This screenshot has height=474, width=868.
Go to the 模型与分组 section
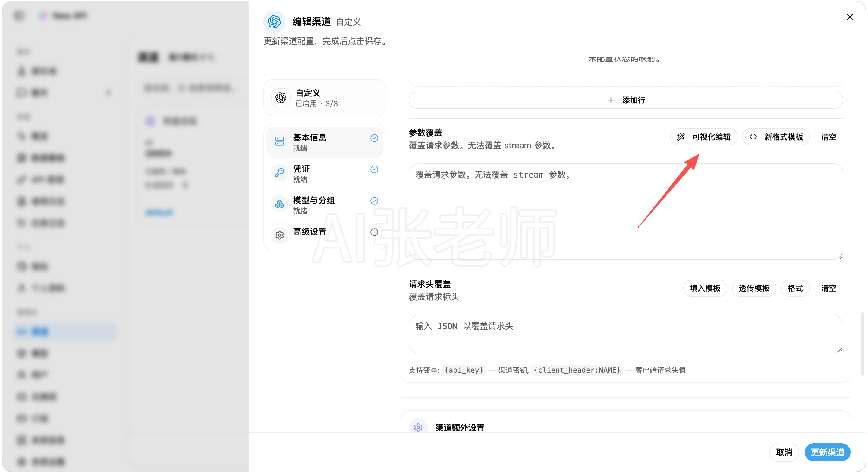coord(325,205)
